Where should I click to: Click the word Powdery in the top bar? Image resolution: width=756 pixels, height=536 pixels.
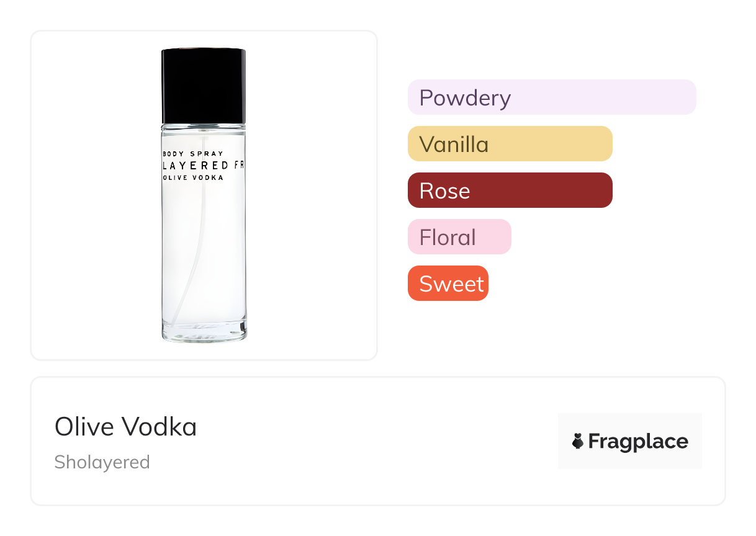pos(465,97)
